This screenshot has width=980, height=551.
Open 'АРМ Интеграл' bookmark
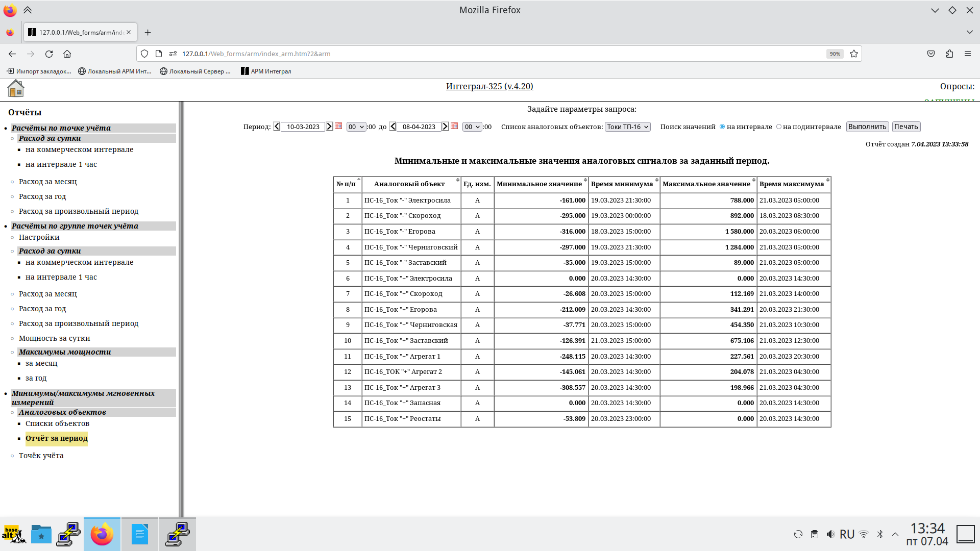pyautogui.click(x=266, y=71)
